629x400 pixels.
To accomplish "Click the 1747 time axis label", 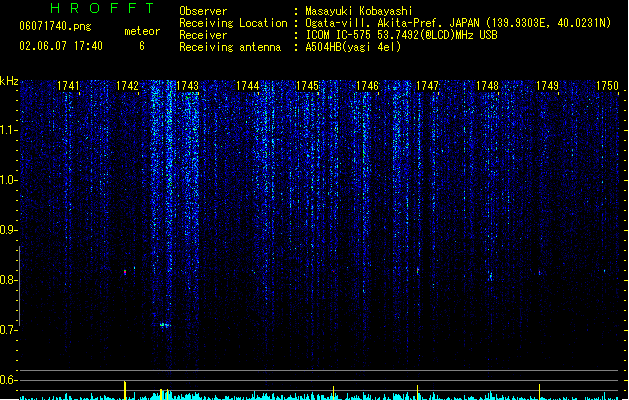I will tap(427, 86).
